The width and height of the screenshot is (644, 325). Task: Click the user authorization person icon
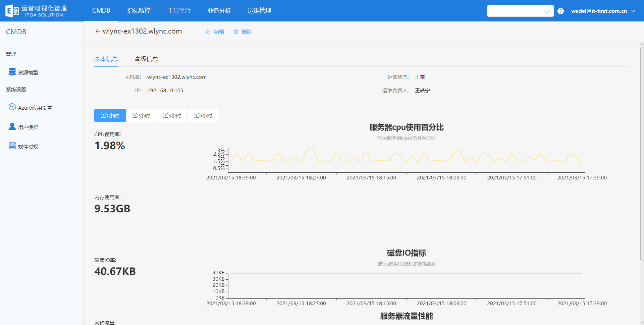pyautogui.click(x=12, y=126)
